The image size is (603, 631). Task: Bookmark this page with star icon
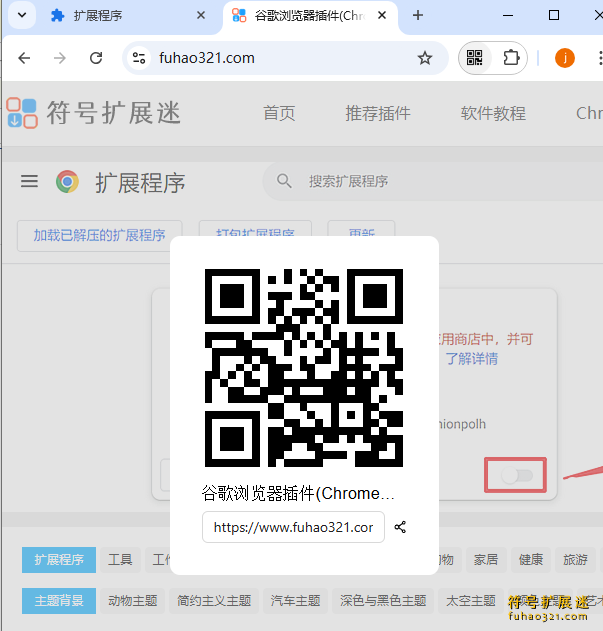(425, 58)
